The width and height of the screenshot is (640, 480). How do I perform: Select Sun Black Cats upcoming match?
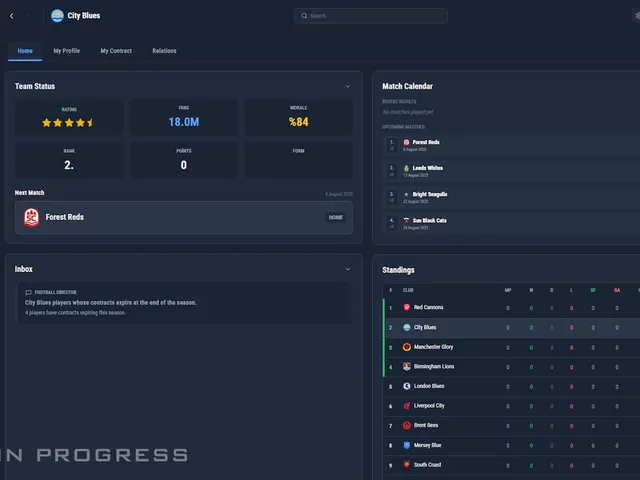pos(429,220)
